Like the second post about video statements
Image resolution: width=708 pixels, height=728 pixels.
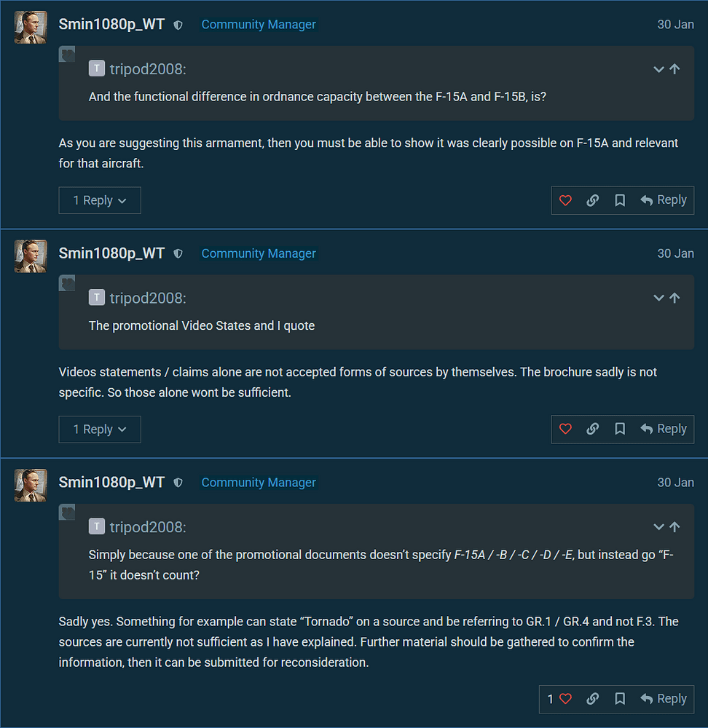(x=565, y=430)
